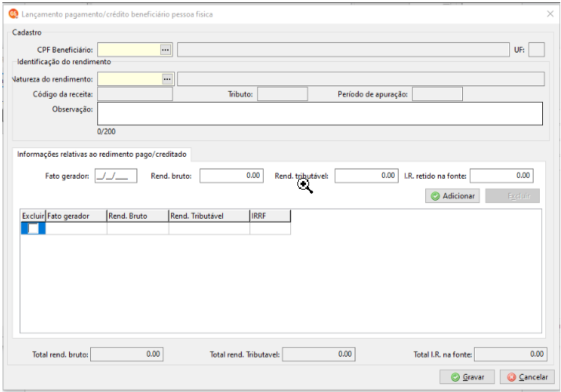Click the disabled Excluir button
This screenshot has height=392, width=561.
click(512, 196)
